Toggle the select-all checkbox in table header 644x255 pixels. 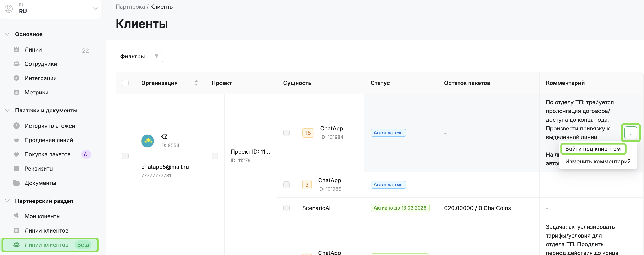pos(125,83)
